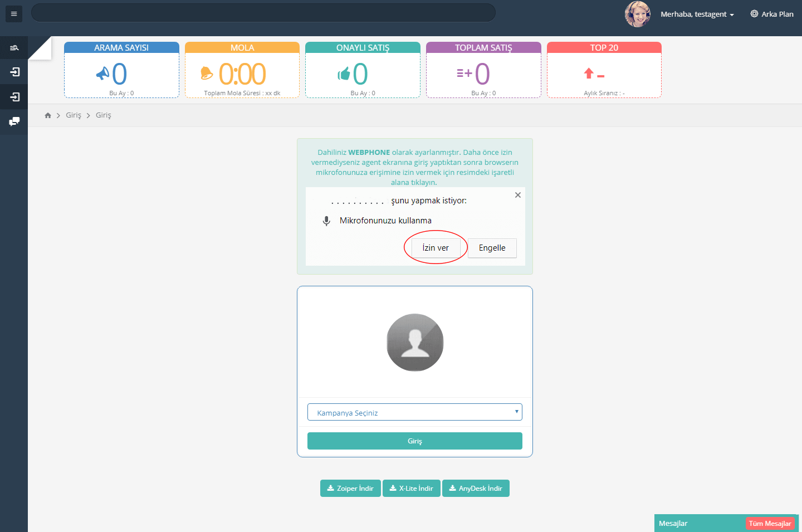Click the thumbs-up icon in ONAYLI SATIŞ card
Screen dimensions: 802x532
pos(344,74)
